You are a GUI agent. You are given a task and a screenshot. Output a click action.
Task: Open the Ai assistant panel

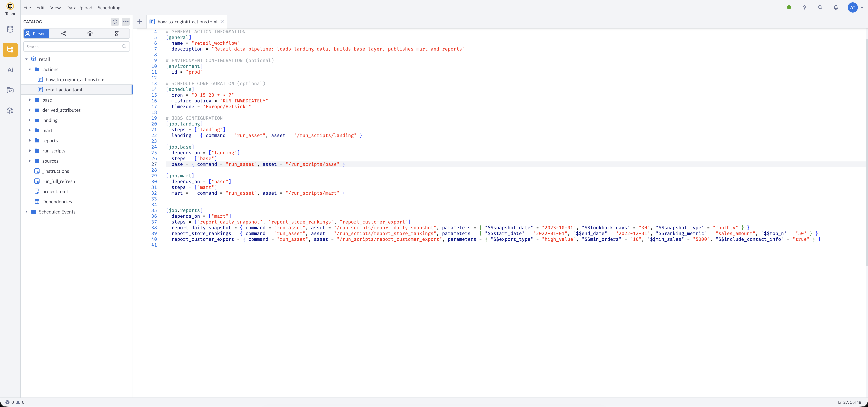10,70
